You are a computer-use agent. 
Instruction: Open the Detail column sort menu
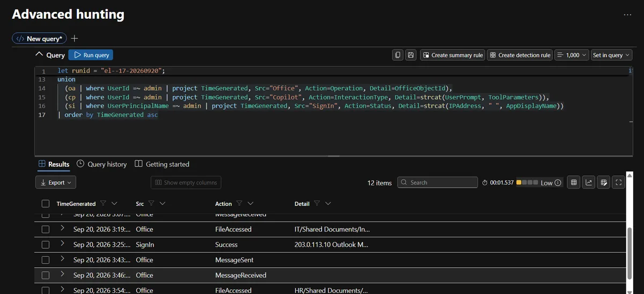[328, 204]
